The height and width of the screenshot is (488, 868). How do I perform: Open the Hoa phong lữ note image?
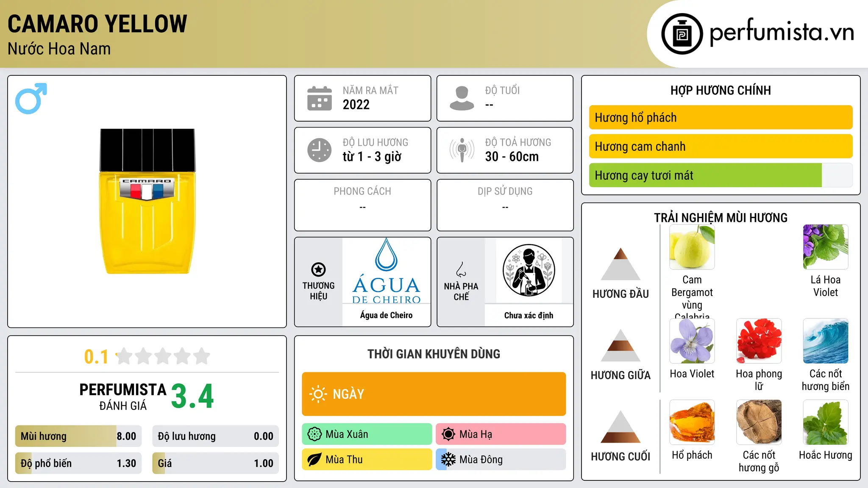759,341
